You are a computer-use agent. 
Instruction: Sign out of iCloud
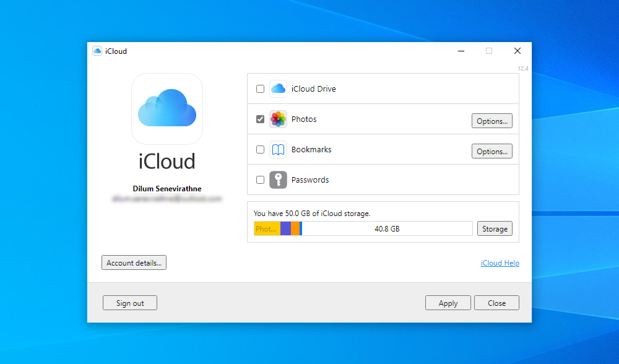click(130, 303)
